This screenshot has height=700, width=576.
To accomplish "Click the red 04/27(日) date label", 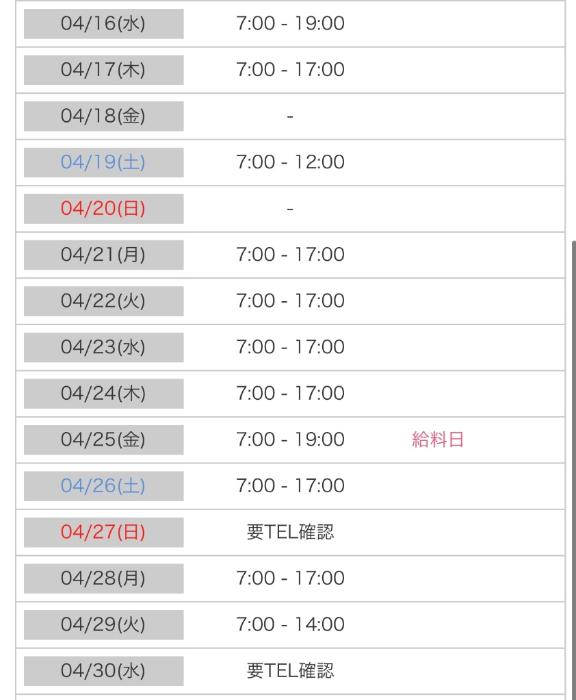I will coord(103,532).
